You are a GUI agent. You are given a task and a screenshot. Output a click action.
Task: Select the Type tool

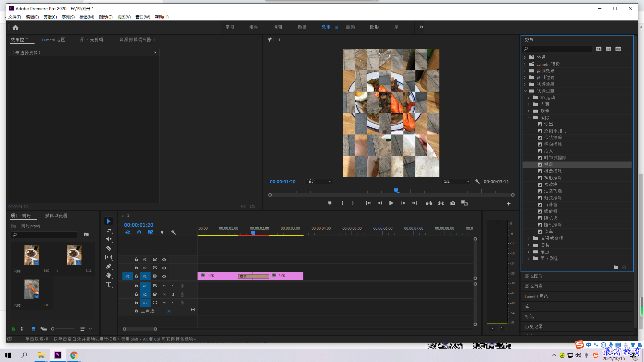109,285
